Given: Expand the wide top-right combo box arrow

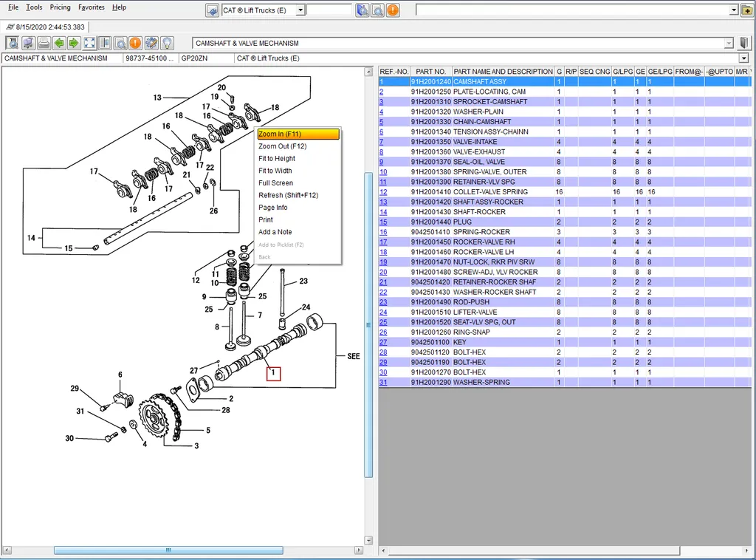Looking at the screenshot, I should coord(734,10).
